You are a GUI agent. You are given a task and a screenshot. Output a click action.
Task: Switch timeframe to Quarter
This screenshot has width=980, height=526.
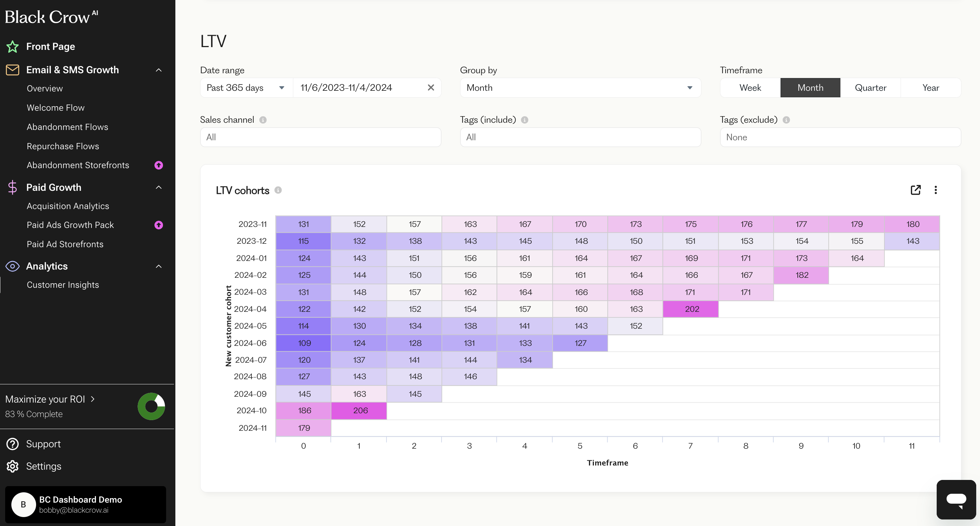pyautogui.click(x=870, y=87)
